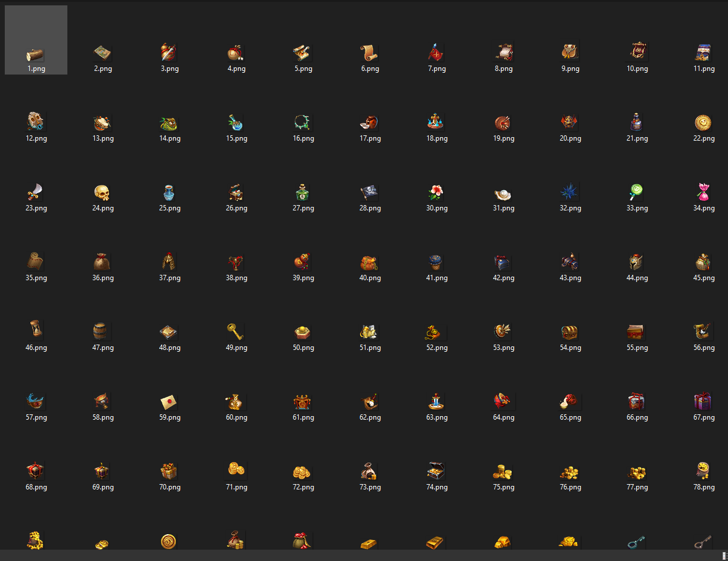Pick the parchment scroll icon for 6.png

tap(370, 53)
